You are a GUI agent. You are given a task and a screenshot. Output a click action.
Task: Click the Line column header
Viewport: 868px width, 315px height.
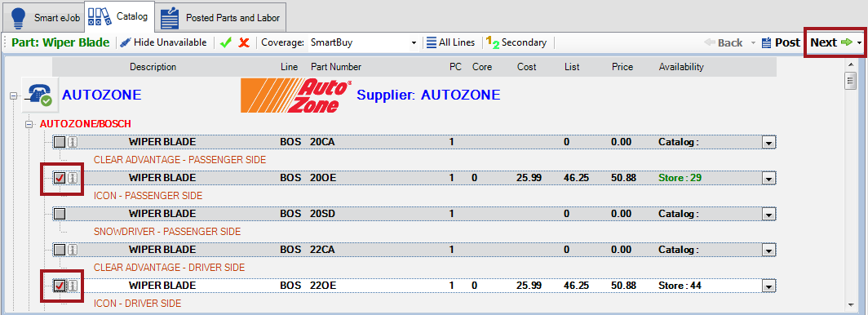[x=289, y=67]
